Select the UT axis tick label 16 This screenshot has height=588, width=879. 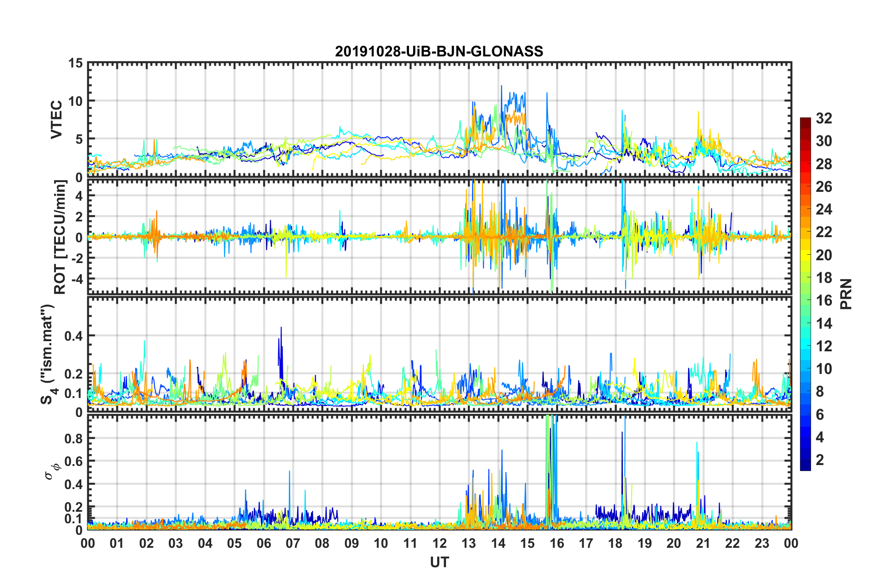tap(556, 543)
